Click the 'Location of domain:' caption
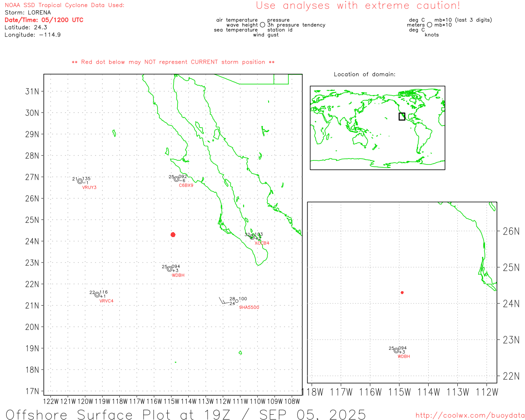The image size is (525, 420). click(365, 74)
